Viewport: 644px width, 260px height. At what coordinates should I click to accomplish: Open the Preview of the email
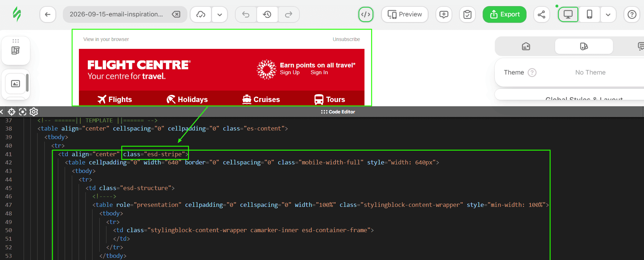[405, 14]
